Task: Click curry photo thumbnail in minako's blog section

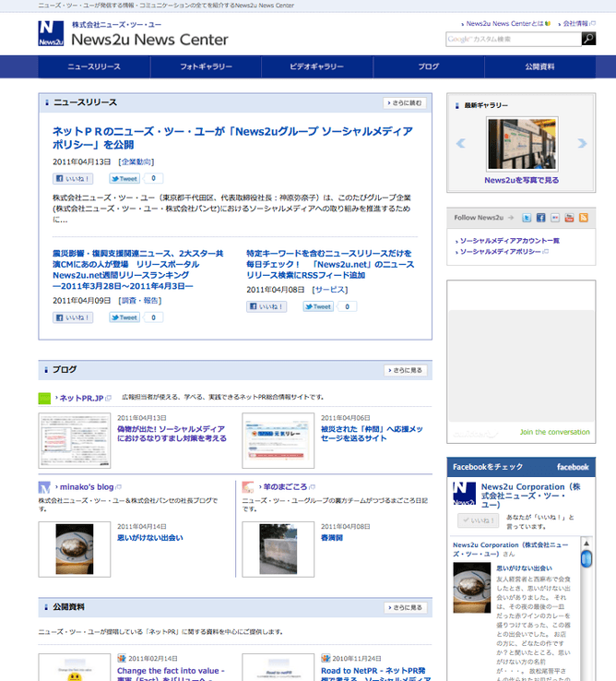Action: click(75, 549)
